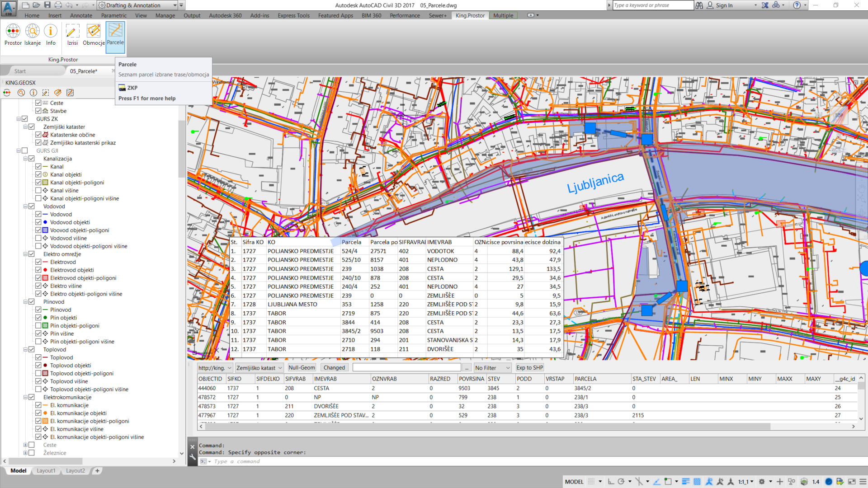
Task: Click the Exp to SHP button
Action: [529, 368]
